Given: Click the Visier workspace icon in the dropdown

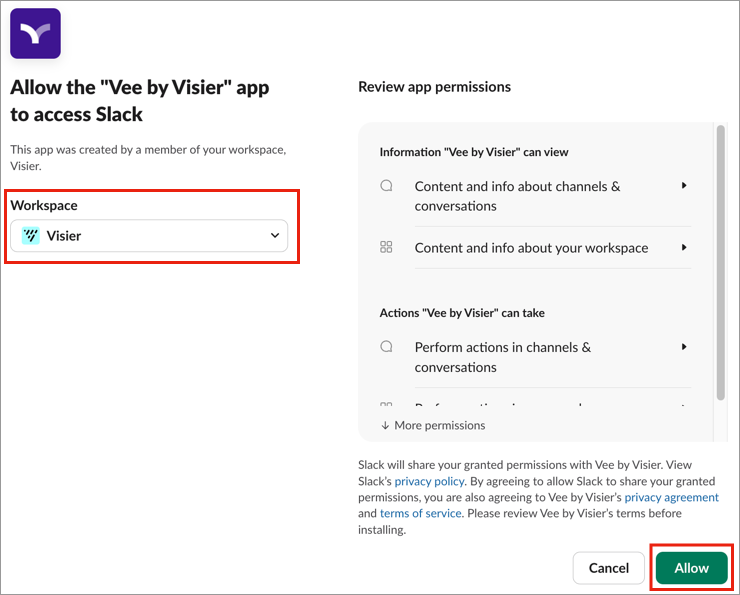Looking at the screenshot, I should (x=31, y=236).
